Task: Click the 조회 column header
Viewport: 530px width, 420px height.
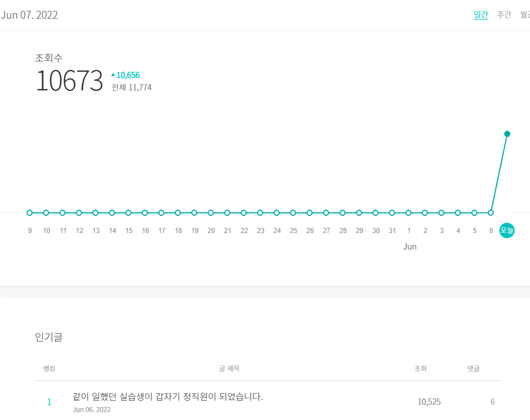Action: click(x=421, y=368)
